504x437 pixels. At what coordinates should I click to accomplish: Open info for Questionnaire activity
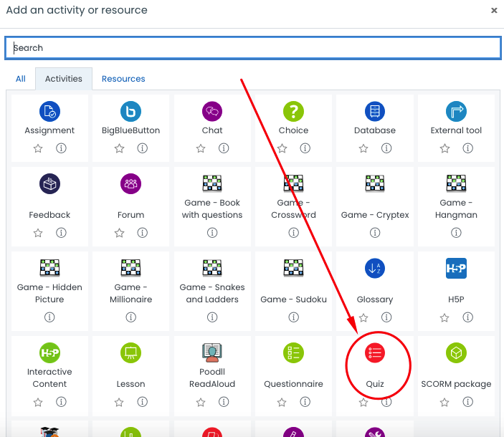click(x=305, y=402)
